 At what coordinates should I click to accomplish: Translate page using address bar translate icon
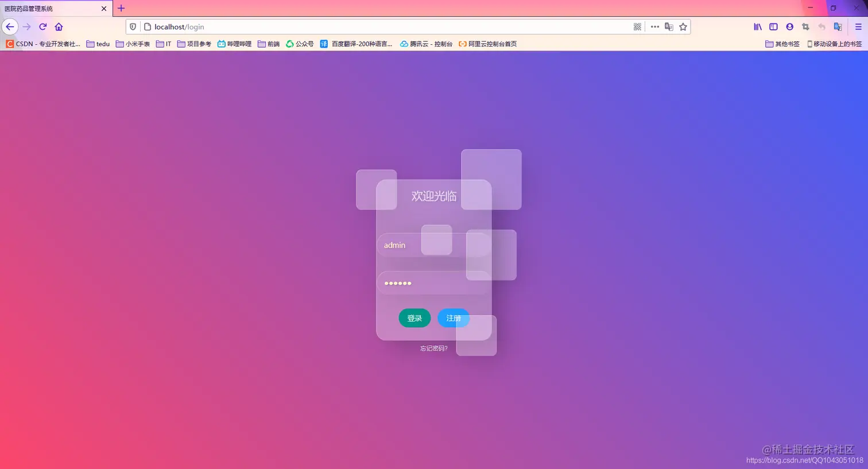tap(669, 27)
